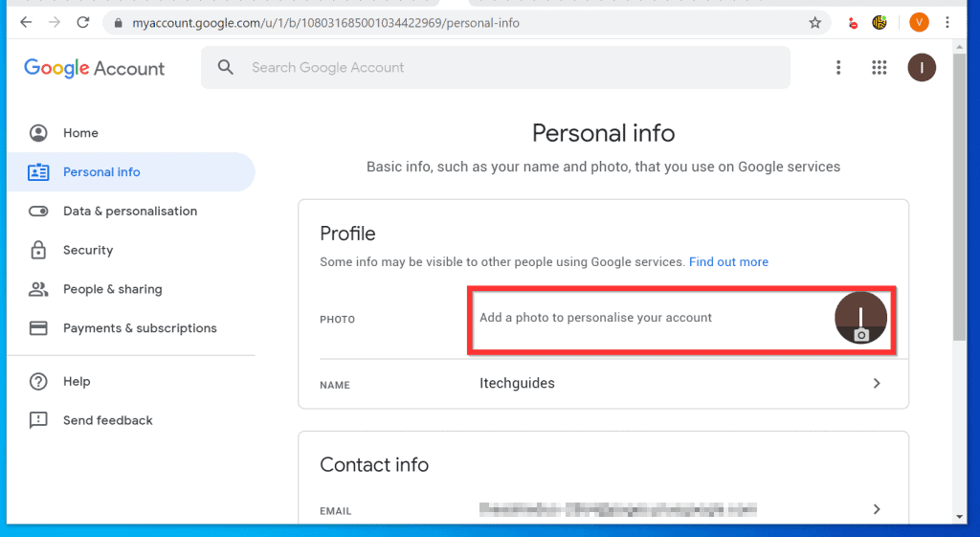Expand the Email row chevron
Image resolution: width=980 pixels, height=537 pixels.
(877, 509)
